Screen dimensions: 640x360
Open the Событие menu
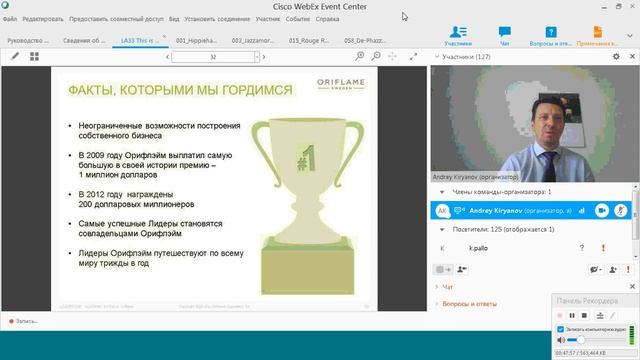tap(298, 19)
